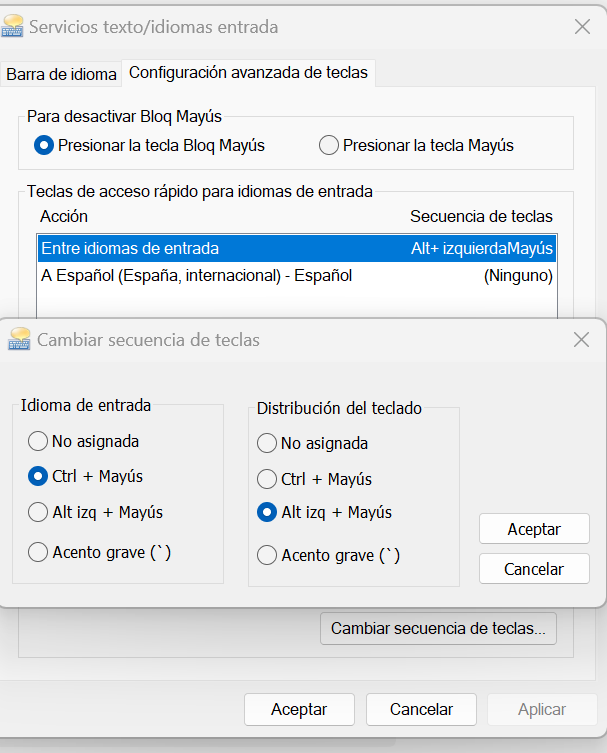Choose Acento grave under Idioma de entrada

(38, 551)
